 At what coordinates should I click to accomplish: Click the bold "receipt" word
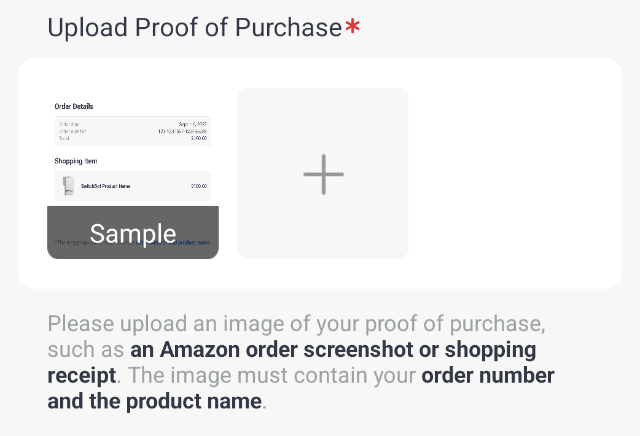82,377
